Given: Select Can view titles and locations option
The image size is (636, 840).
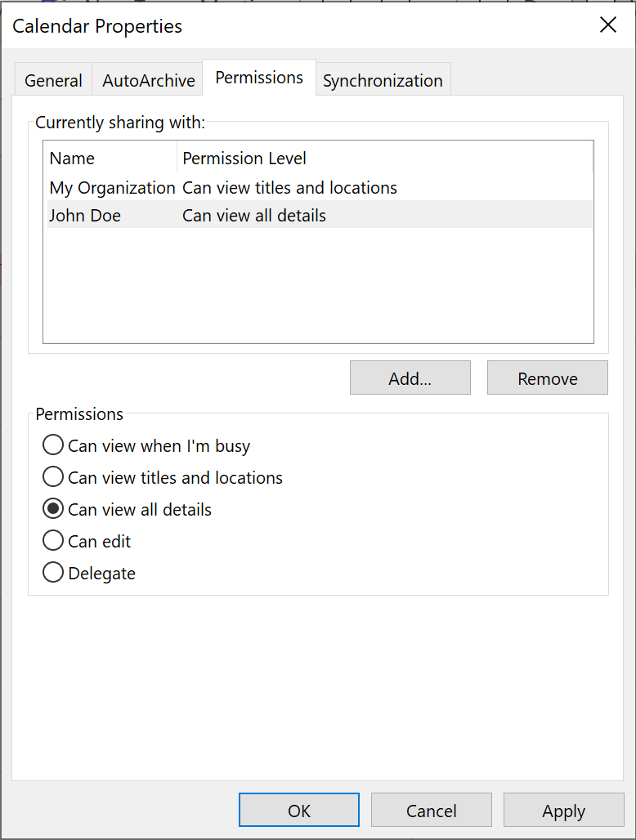Looking at the screenshot, I should coord(53,477).
